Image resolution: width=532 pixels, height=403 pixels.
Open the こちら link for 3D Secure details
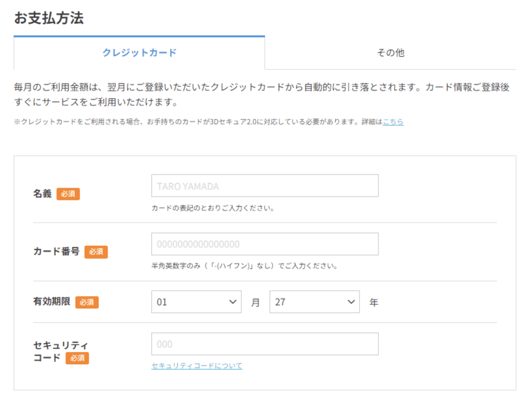click(393, 122)
